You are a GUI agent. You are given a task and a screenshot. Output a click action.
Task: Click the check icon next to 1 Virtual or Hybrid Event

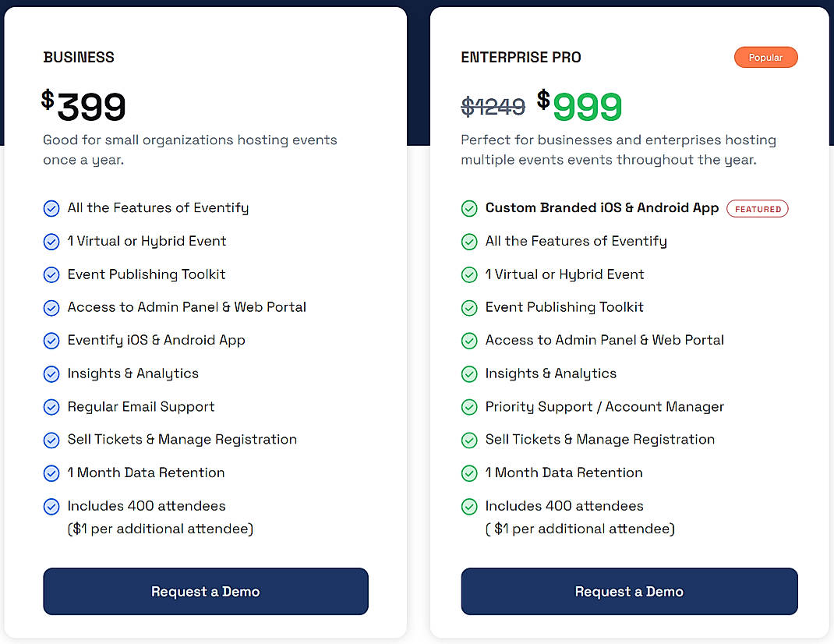pos(51,242)
